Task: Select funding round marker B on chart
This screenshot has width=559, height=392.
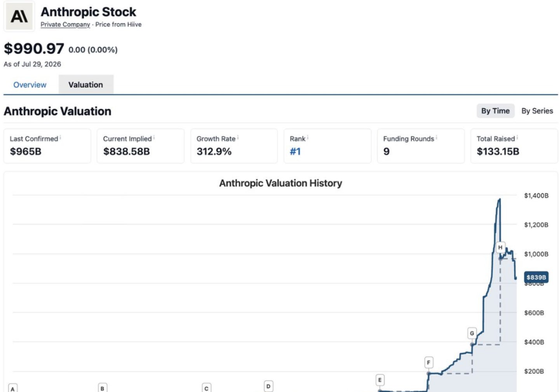Action: click(102, 388)
